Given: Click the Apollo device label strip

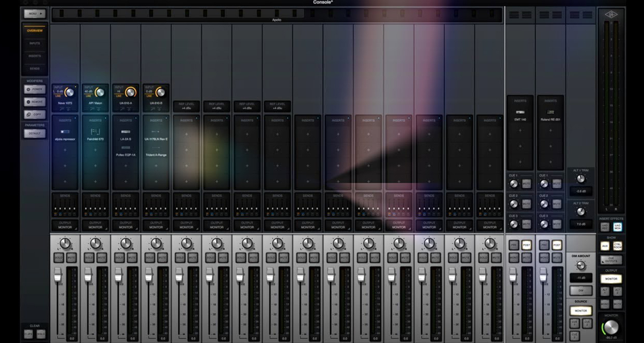Looking at the screenshot, I should click(x=275, y=20).
